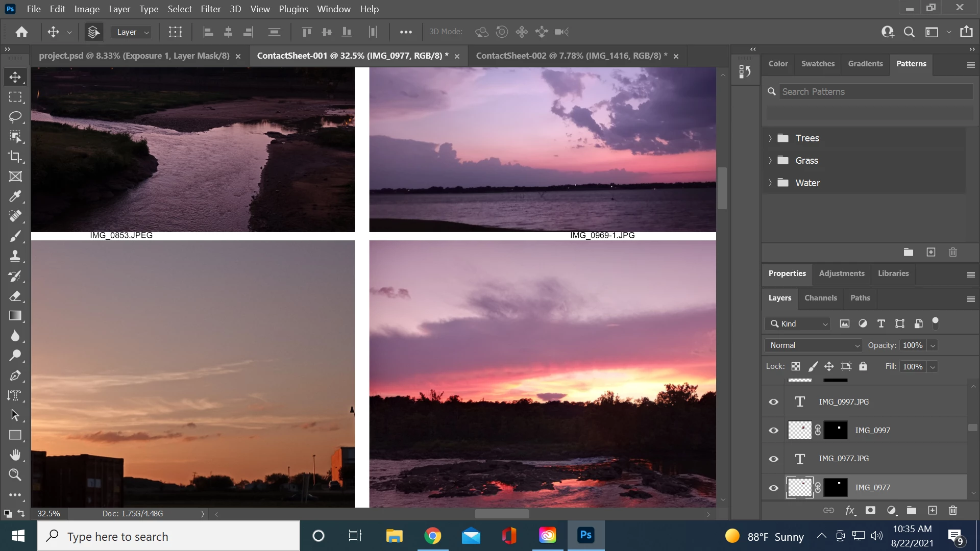Click the foreground/background color swatches
The width and height of the screenshot is (980, 551).
(8, 514)
